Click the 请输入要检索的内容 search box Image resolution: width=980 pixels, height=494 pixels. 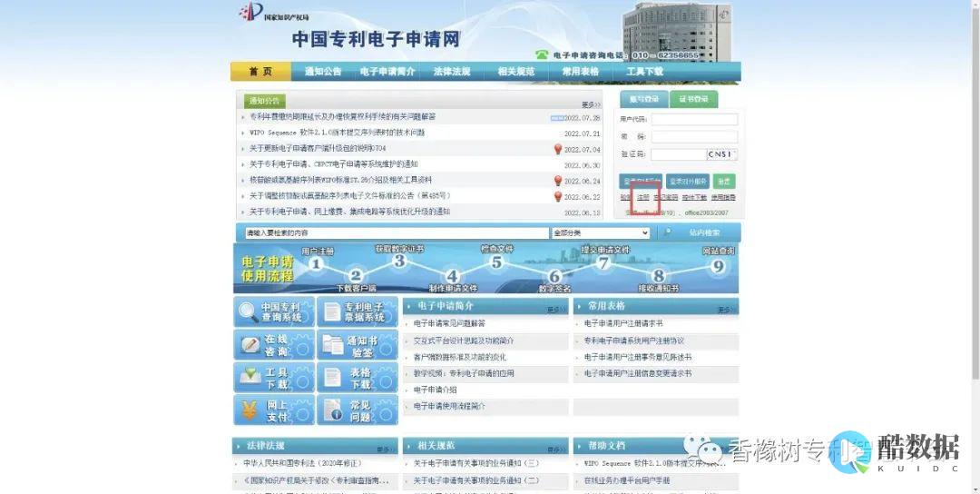click(397, 232)
